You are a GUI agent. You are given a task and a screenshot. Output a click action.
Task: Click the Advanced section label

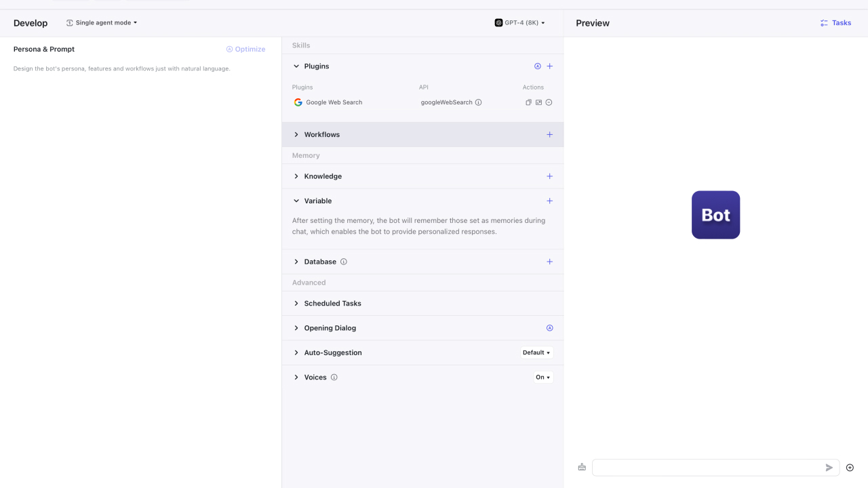(x=309, y=283)
